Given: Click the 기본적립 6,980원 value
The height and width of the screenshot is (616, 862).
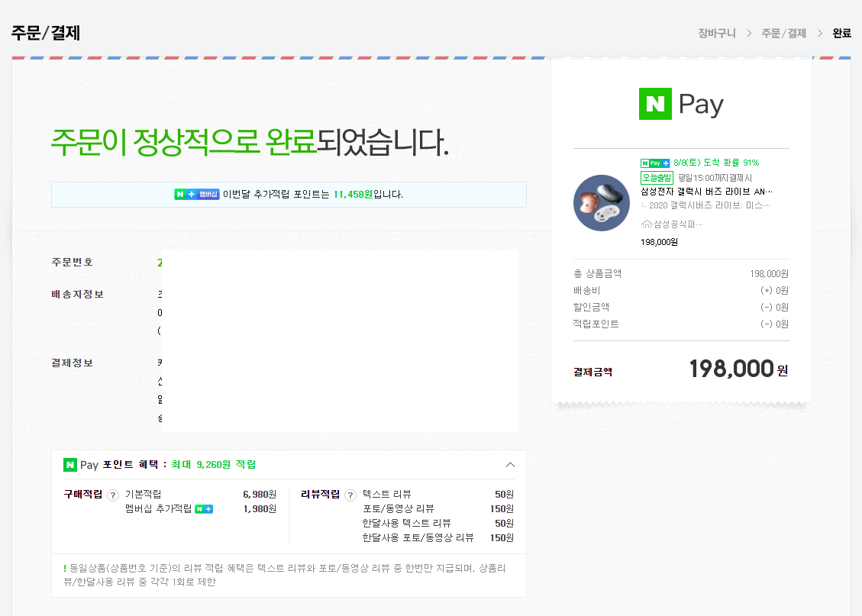Looking at the screenshot, I should [260, 495].
